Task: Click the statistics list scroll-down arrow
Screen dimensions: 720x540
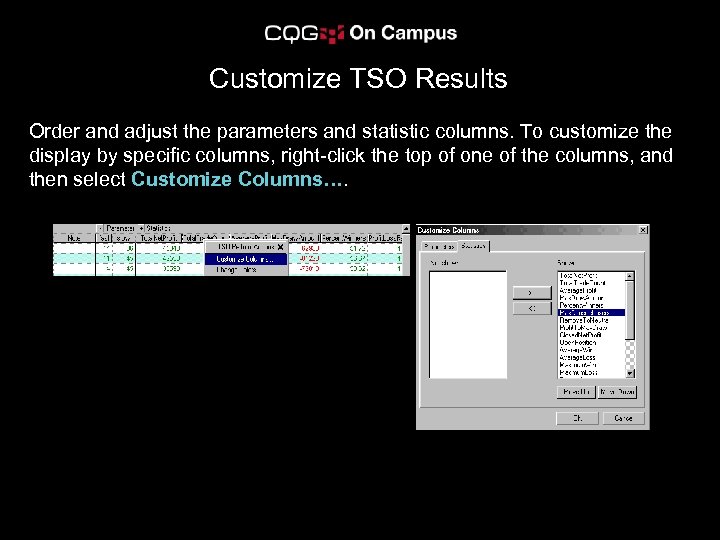Action: (x=630, y=373)
